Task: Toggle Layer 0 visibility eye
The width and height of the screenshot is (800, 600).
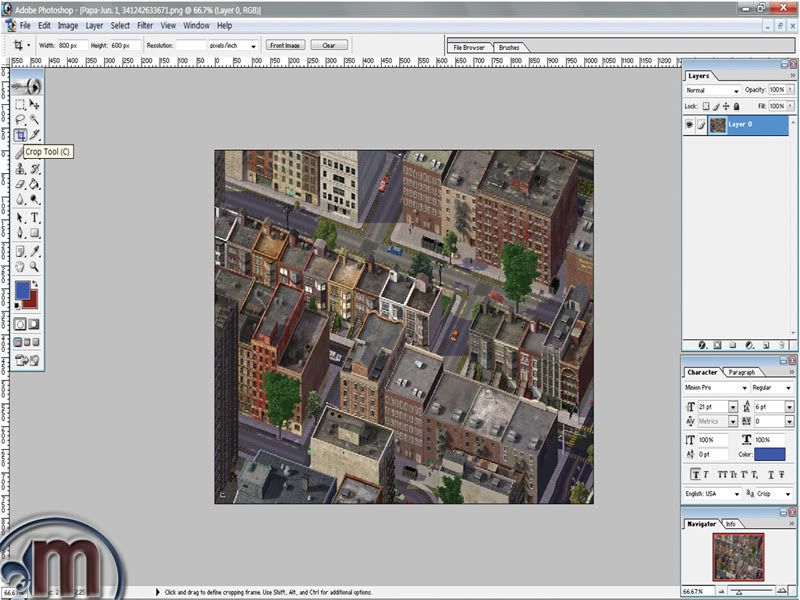Action: 689,124
